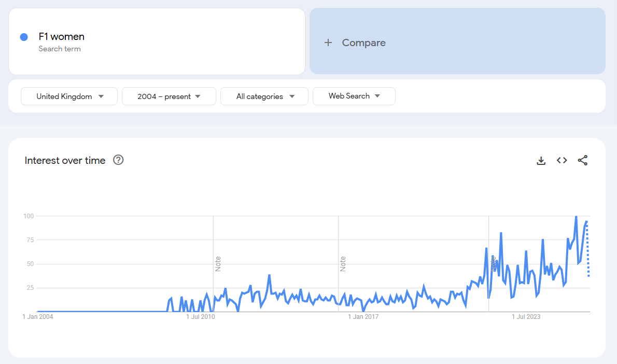Open the 2004 – present time range dropdown
Screen dimensions: 617x364
click(169, 96)
